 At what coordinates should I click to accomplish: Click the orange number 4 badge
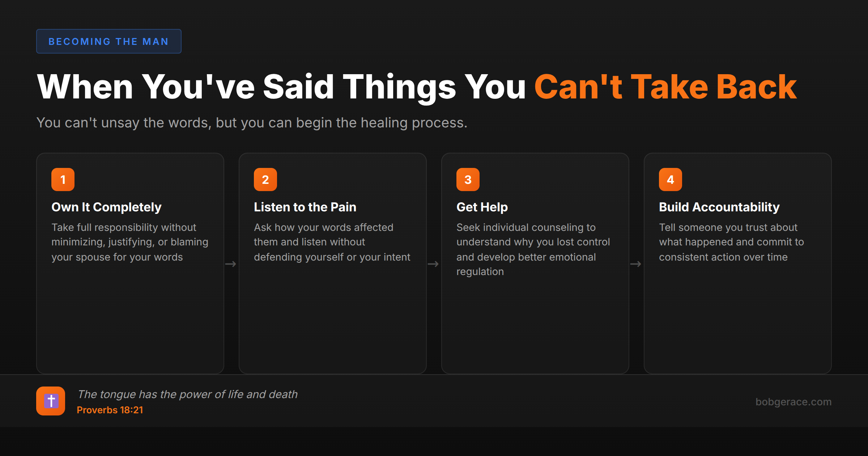671,180
